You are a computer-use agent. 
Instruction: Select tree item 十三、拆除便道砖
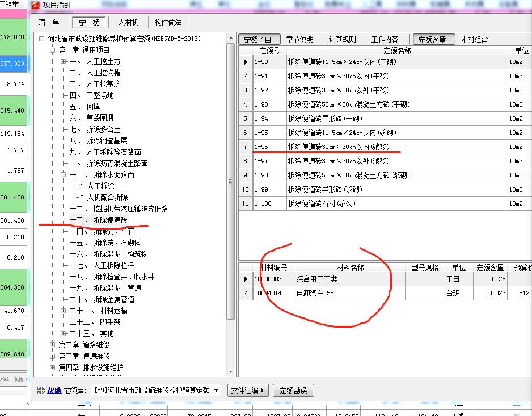[98, 220]
